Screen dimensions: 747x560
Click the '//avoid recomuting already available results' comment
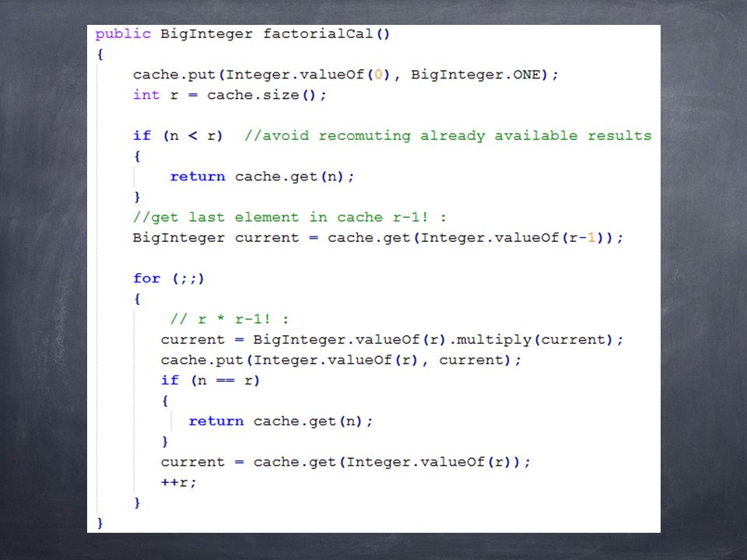(448, 136)
